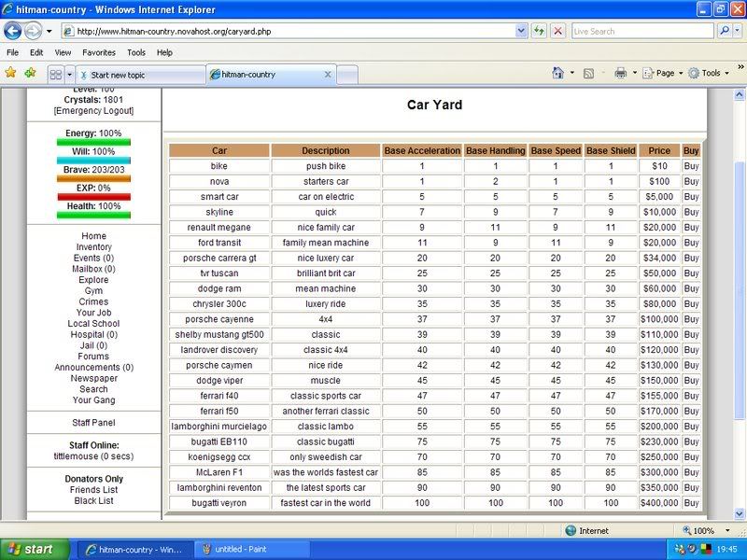Click the Emergency Logout link
Viewport: 747px width, 560px height.
93,111
